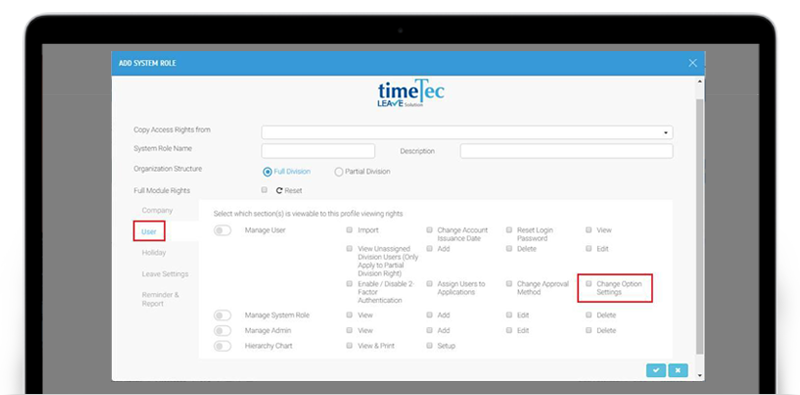Click the dialog vertical scrollbar
Viewport: 800px width, 395px height.
coord(699,226)
